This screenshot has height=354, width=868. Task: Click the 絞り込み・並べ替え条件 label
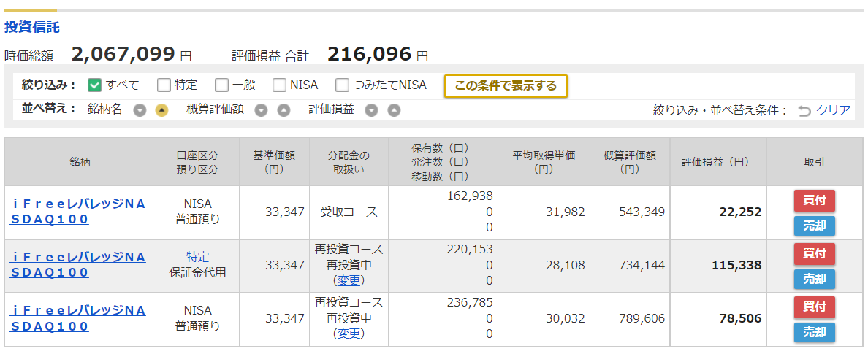tap(720, 111)
